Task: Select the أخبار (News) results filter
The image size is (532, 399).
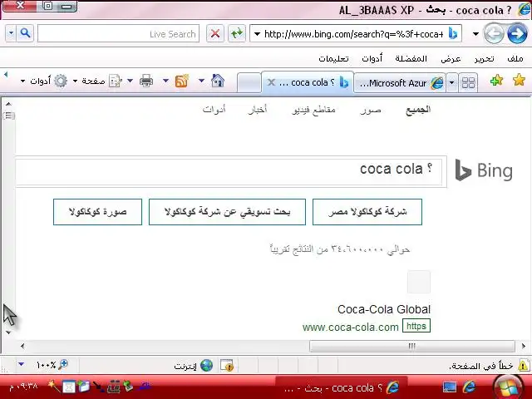Action: (x=257, y=110)
